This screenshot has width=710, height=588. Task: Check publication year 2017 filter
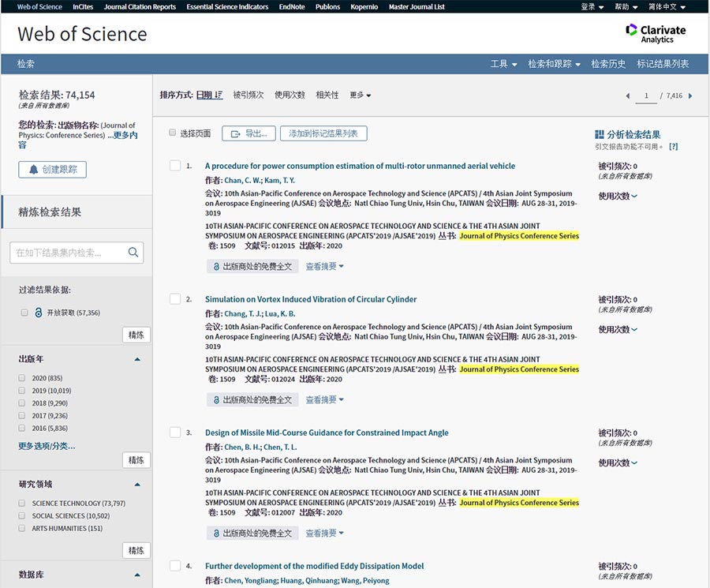pos(22,415)
